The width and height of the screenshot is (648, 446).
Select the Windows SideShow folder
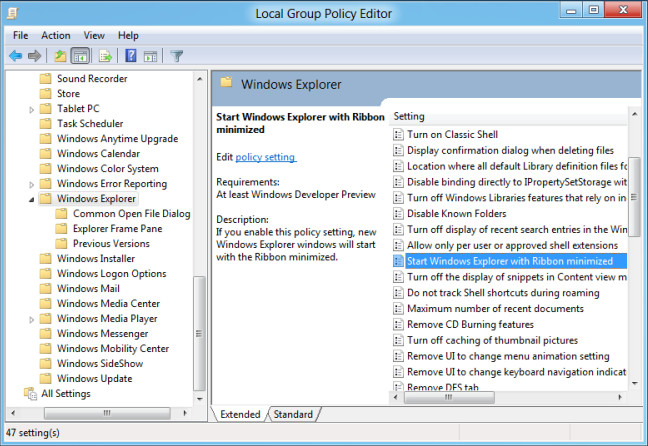click(x=100, y=364)
